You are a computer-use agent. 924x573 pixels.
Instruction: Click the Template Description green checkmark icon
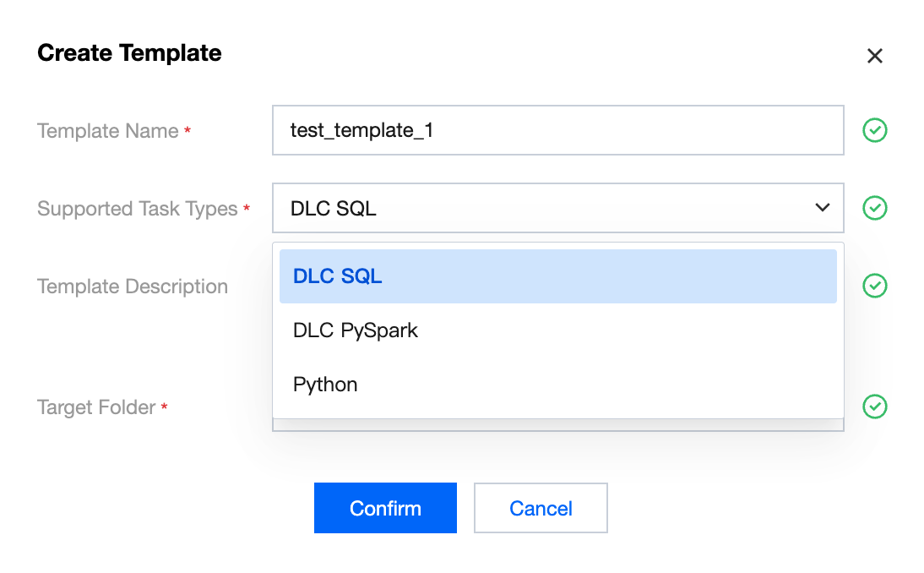[874, 286]
